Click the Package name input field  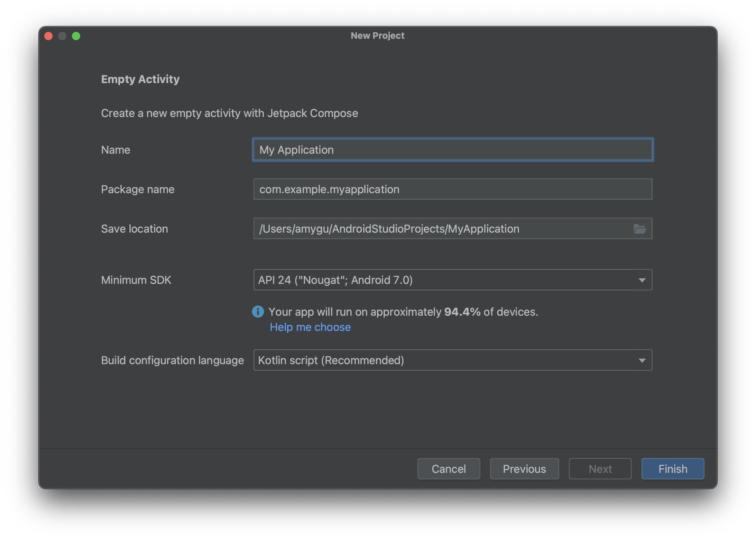click(x=452, y=189)
